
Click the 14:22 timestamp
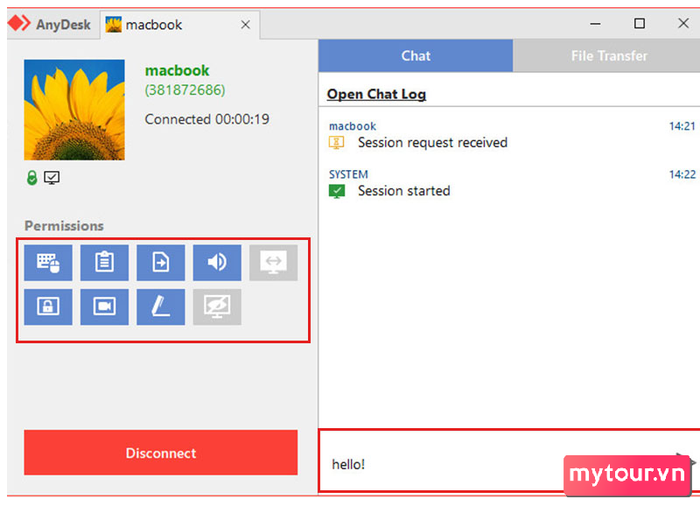[x=682, y=175]
